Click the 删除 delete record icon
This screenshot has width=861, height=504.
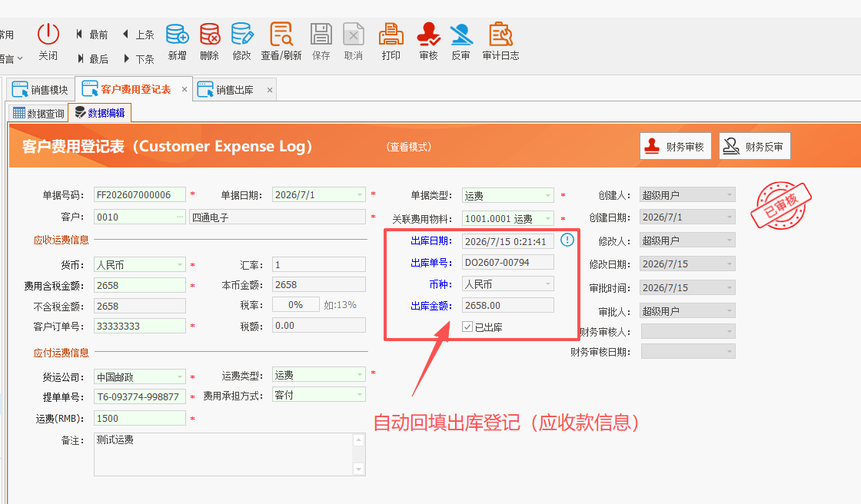(x=209, y=34)
